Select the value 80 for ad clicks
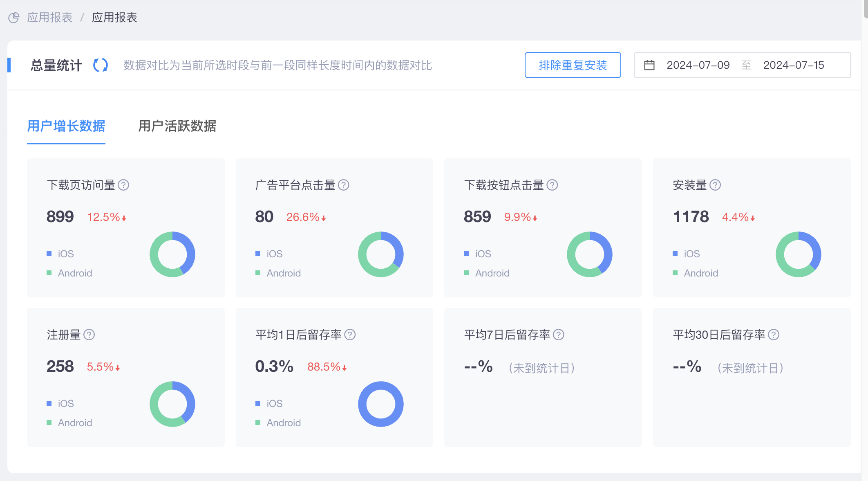The height and width of the screenshot is (481, 868). click(x=264, y=217)
